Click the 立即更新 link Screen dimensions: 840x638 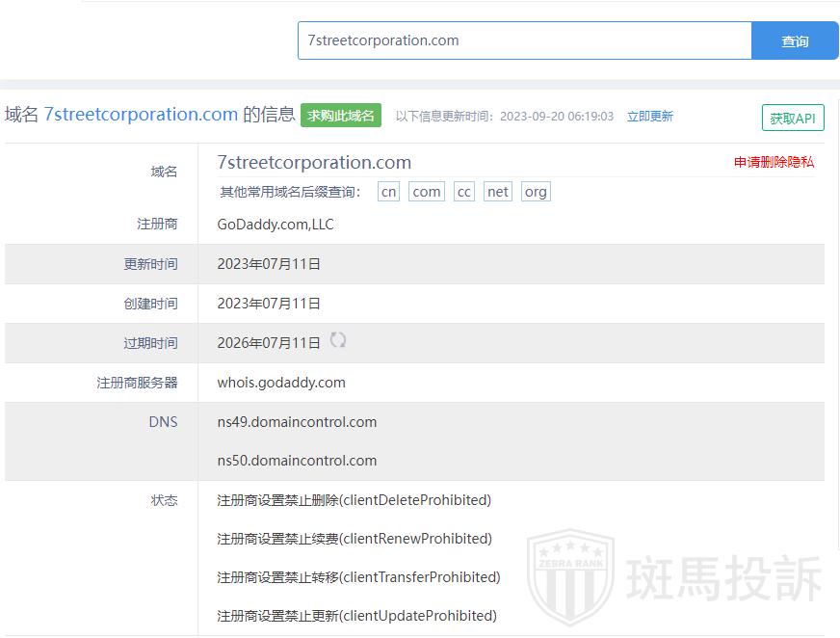[650, 117]
